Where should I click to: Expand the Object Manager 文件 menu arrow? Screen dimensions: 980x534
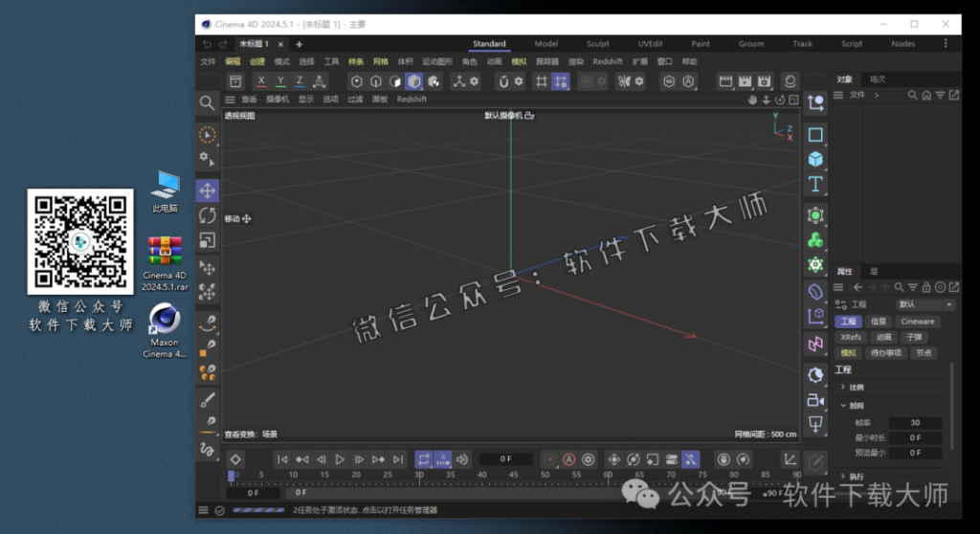point(877,95)
